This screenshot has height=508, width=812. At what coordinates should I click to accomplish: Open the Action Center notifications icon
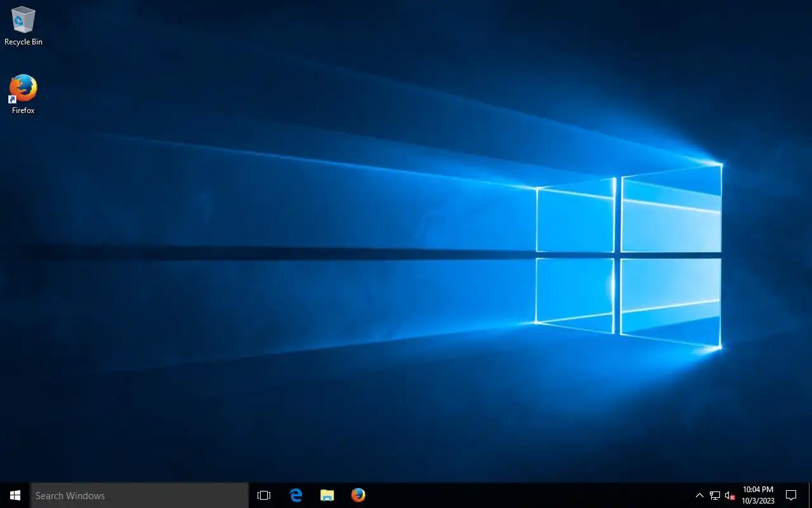pos(791,495)
